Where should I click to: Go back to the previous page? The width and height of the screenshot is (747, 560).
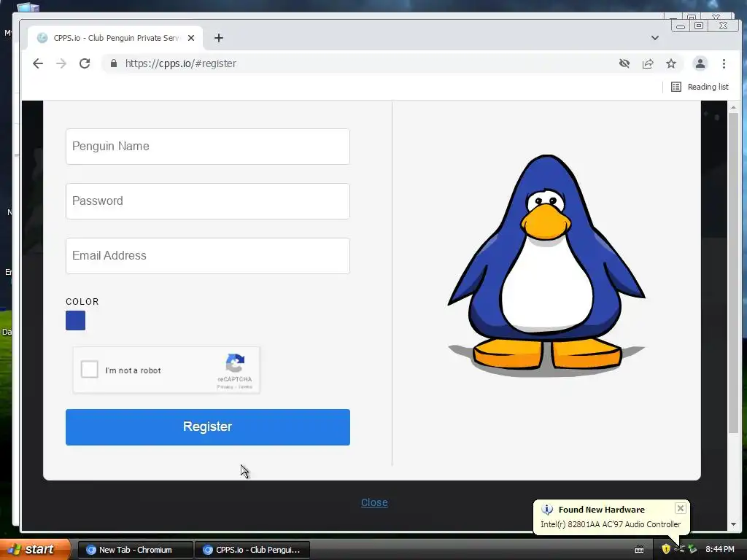click(x=38, y=63)
